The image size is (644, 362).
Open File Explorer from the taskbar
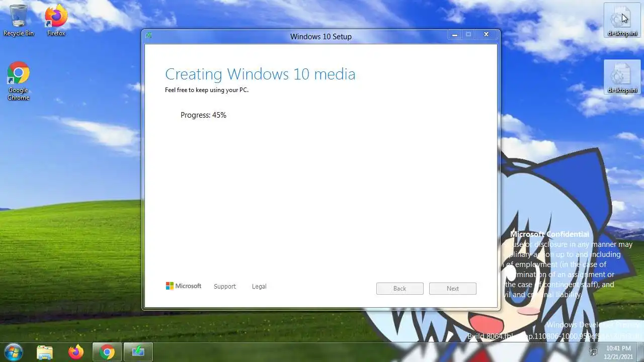pyautogui.click(x=45, y=352)
